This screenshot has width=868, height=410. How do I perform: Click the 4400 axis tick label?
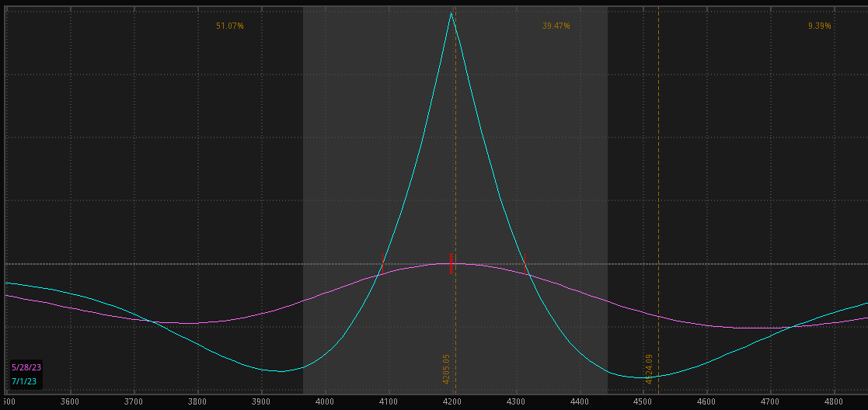click(x=580, y=401)
